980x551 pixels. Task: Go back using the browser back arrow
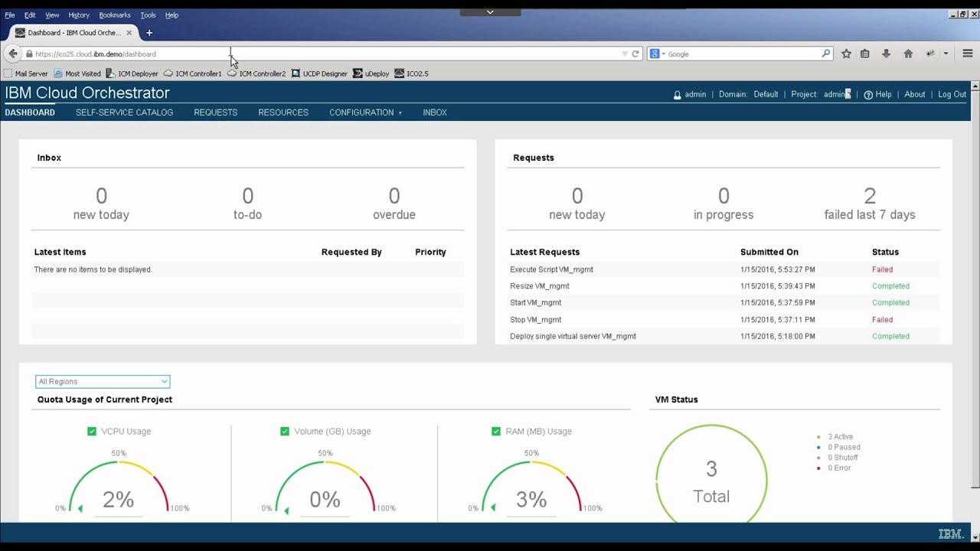(x=12, y=54)
